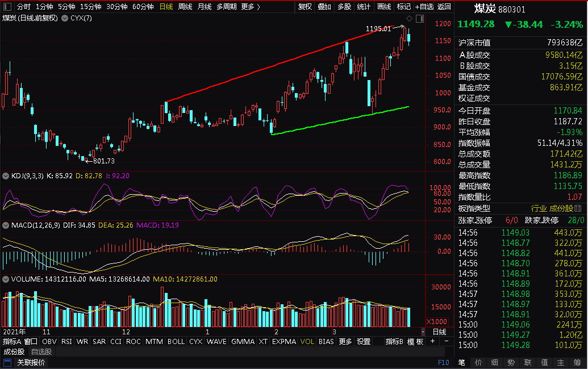
Task: Expand 更多 timeframe options
Action: [x=251, y=7]
